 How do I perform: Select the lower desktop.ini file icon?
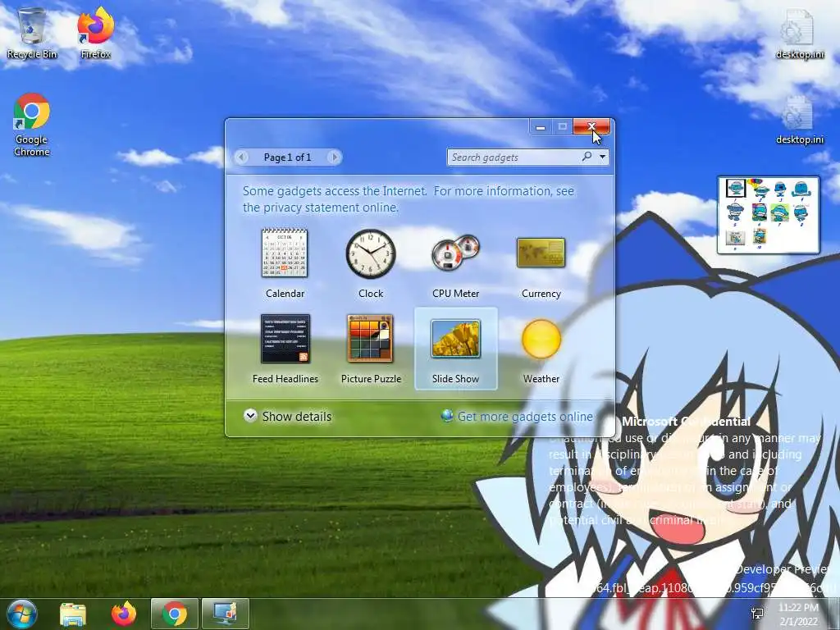click(799, 120)
